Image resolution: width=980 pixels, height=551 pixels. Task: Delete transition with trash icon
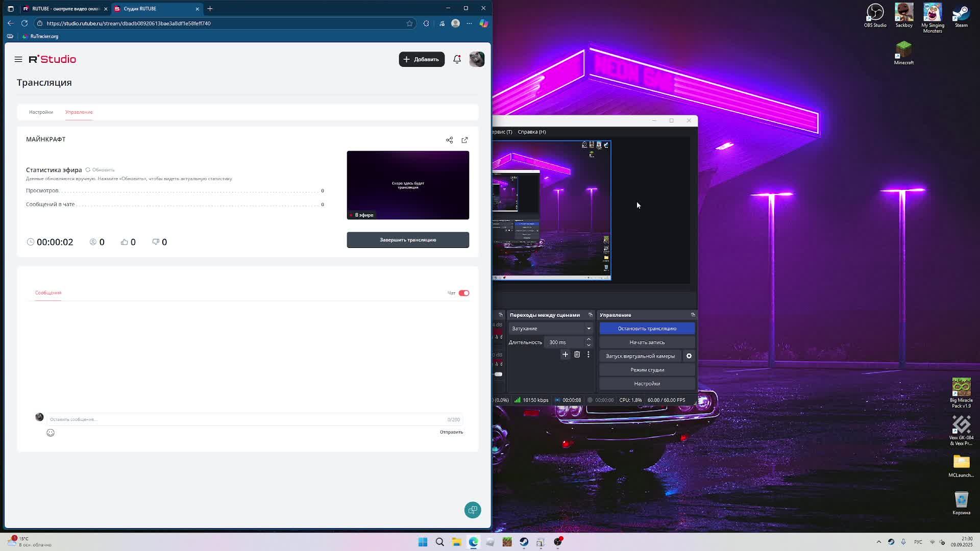(x=577, y=355)
